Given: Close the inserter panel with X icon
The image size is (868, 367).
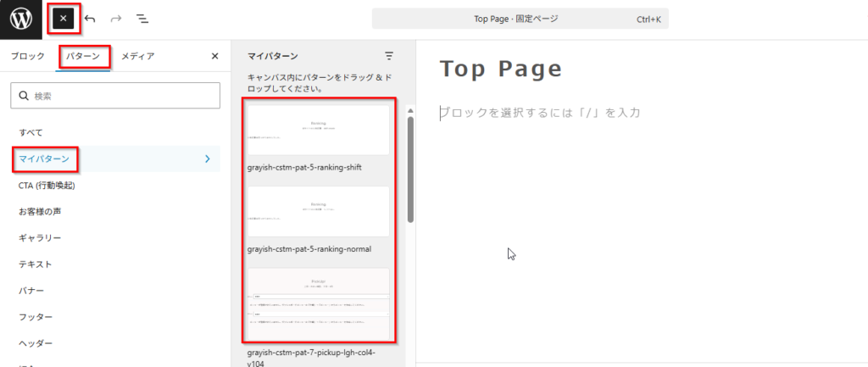Looking at the screenshot, I should point(214,57).
